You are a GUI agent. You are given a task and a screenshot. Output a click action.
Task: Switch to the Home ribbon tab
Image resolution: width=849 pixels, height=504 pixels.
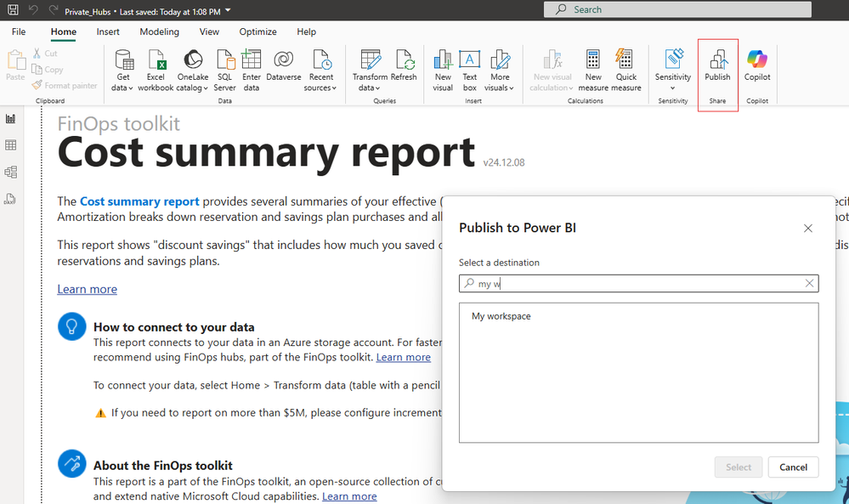click(x=64, y=32)
